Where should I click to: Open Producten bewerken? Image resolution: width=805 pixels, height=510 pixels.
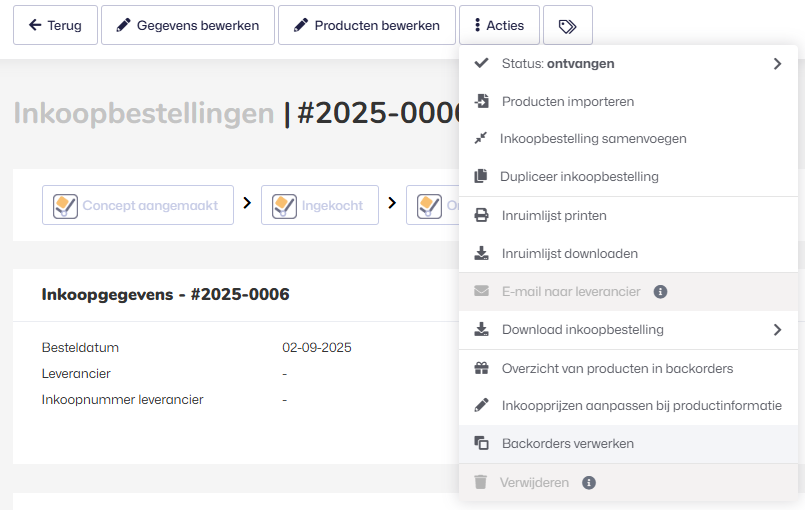(x=366, y=26)
